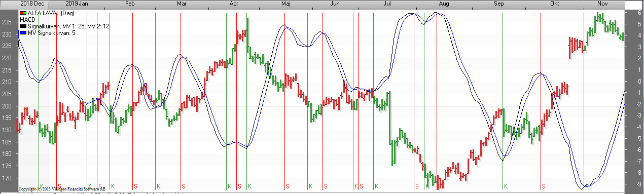The image size is (644, 194).
Task: Click the K buy marker in November
Action: 587,186
